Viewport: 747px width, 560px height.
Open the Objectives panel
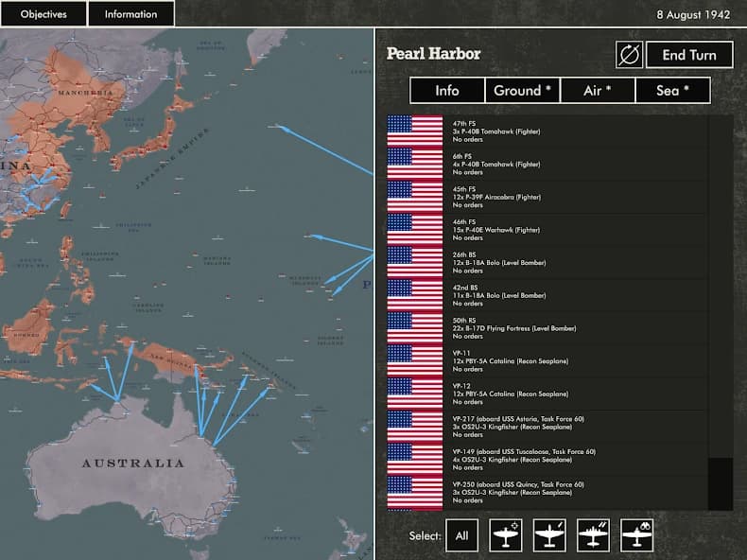[x=43, y=14]
